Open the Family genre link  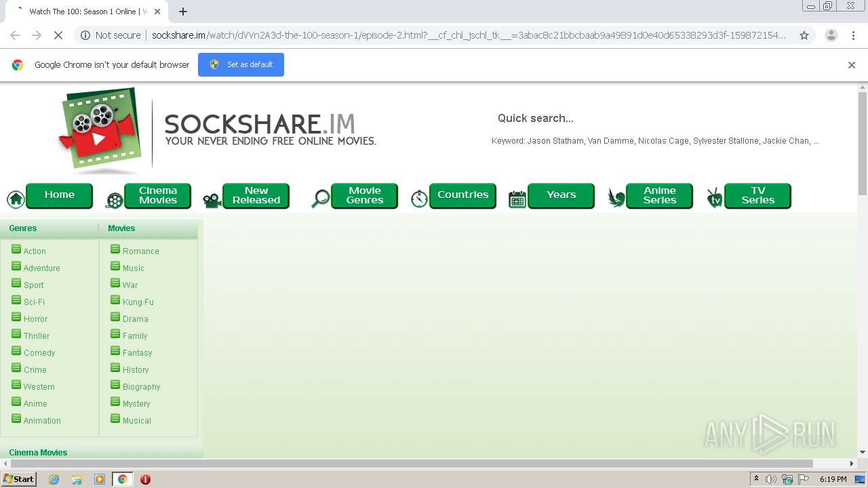[x=135, y=336]
